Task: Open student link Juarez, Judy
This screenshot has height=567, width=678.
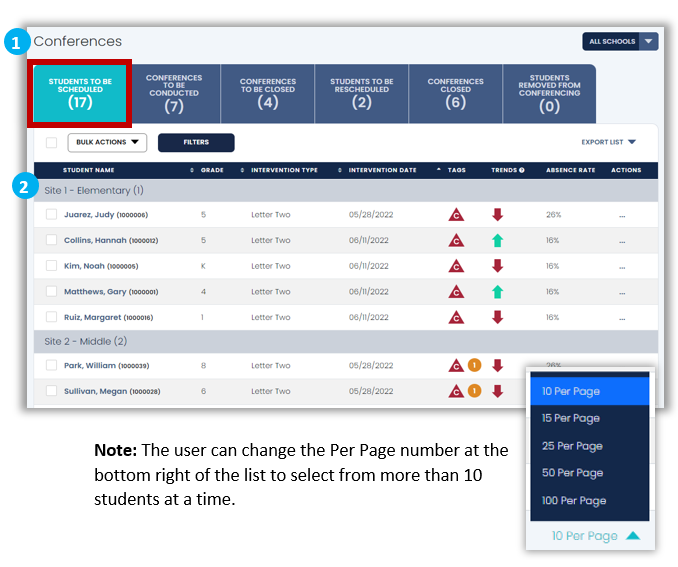Action: click(x=106, y=215)
